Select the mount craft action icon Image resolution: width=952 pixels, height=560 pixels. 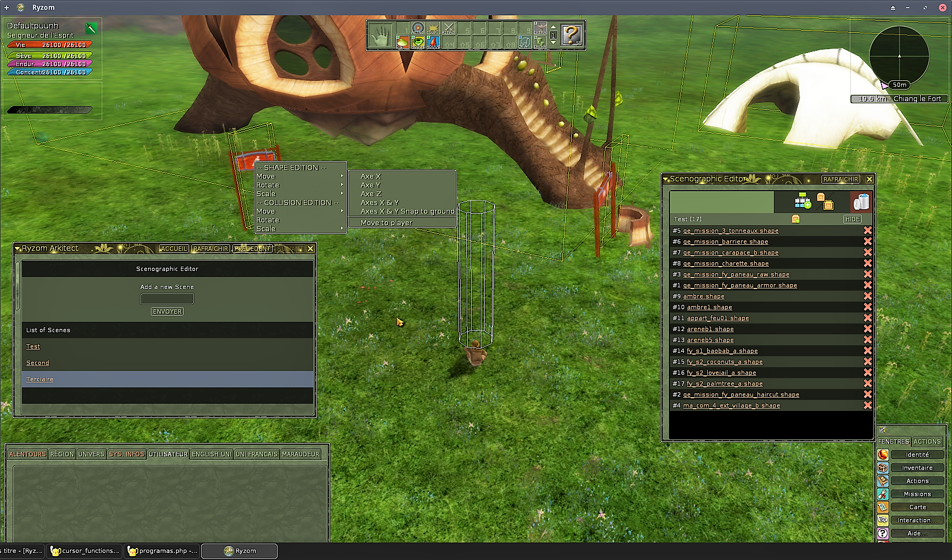tap(525, 43)
